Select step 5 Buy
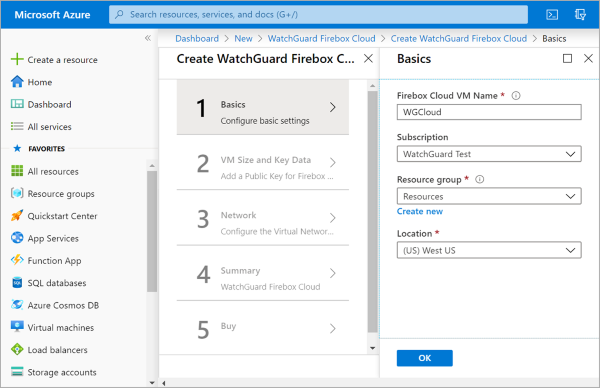Viewport: 600px width, 388px height. [262, 328]
